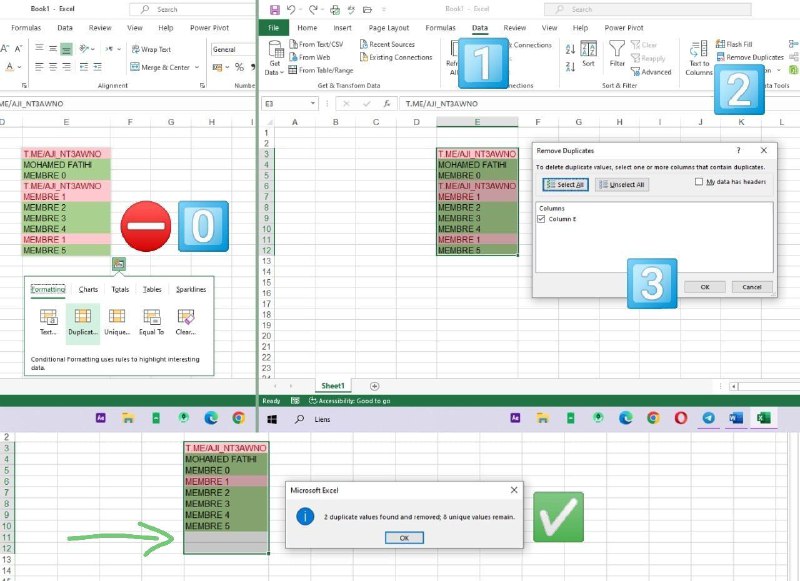Click the Undo arrow icon

(291, 9)
